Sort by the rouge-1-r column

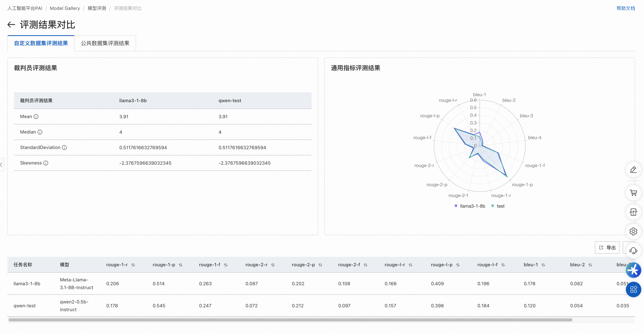pyautogui.click(x=133, y=265)
